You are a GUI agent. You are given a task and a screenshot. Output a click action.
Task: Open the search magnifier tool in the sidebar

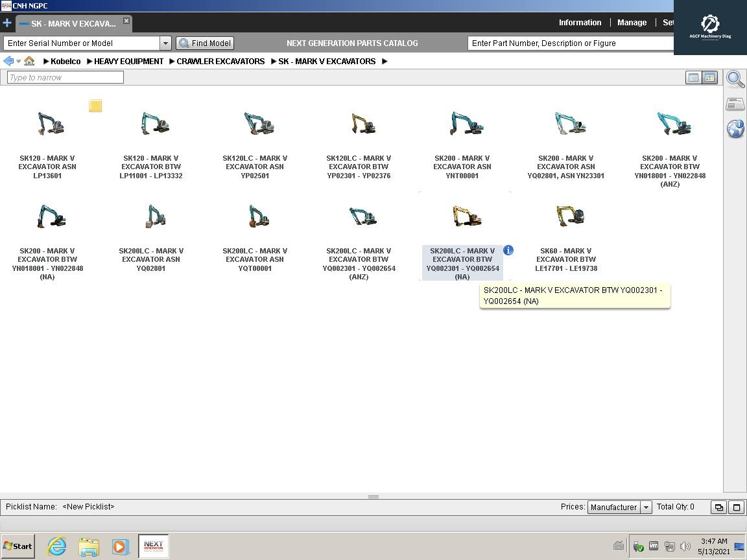click(735, 79)
